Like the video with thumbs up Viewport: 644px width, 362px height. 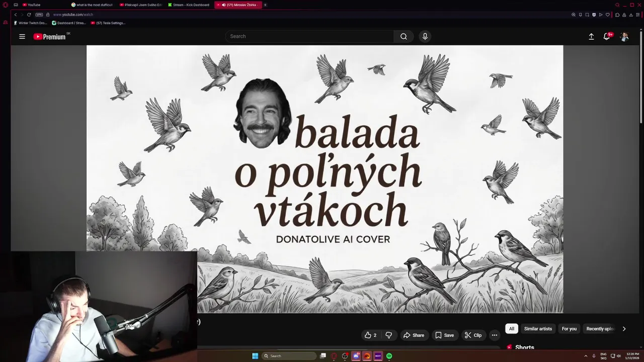click(371, 335)
